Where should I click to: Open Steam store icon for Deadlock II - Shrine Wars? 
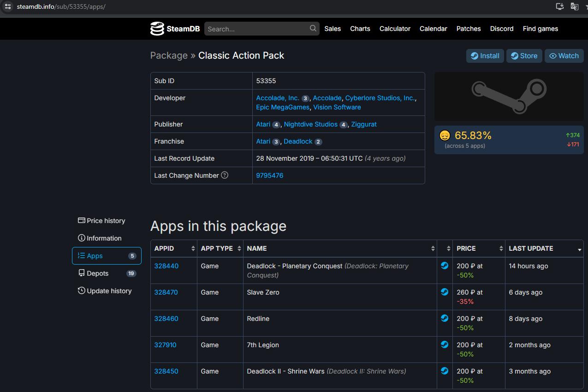tap(445, 371)
